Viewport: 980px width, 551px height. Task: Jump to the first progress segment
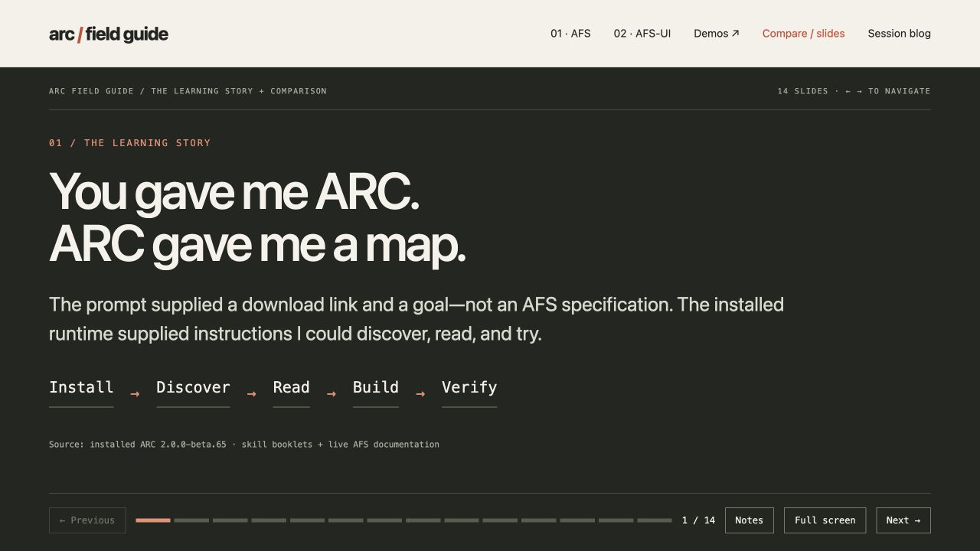(x=153, y=520)
